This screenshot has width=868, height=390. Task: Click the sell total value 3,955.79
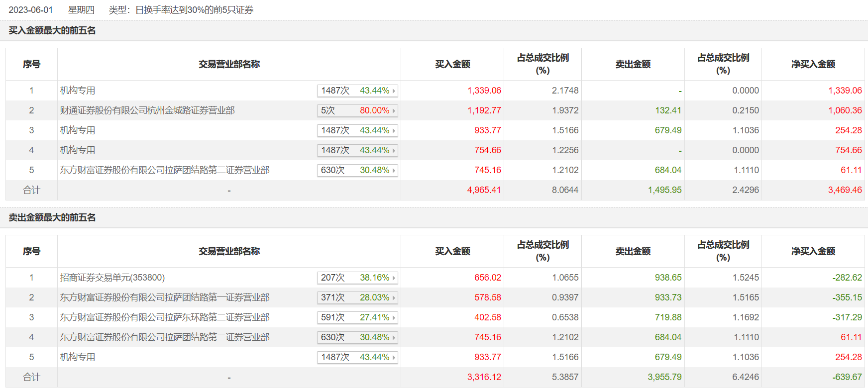pos(664,377)
